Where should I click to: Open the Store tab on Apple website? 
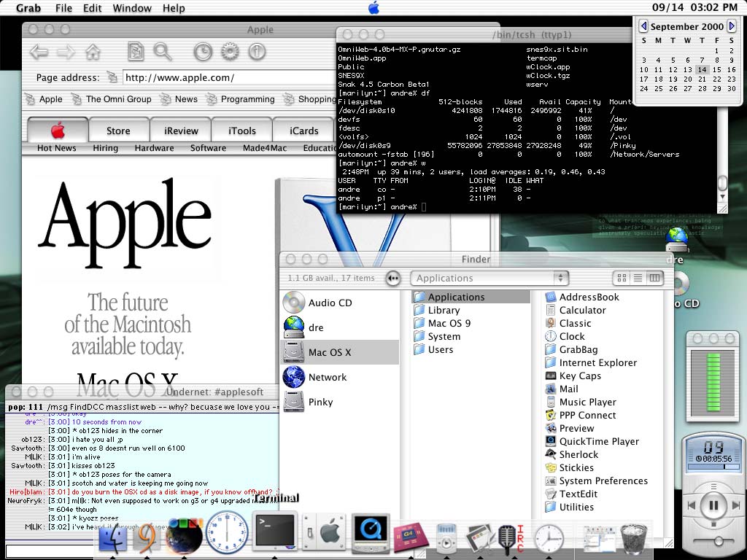pyautogui.click(x=118, y=131)
